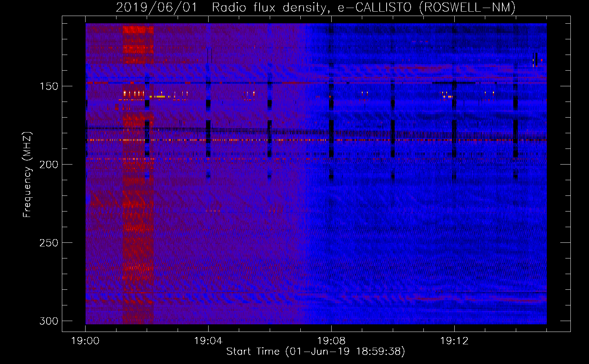Click the 200 frequency tick label
This screenshot has width=589, height=364.
[x=49, y=165]
